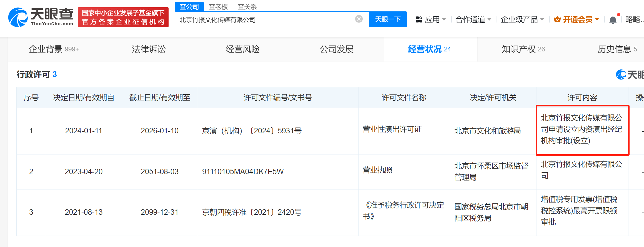This screenshot has width=644, height=247.
Task: Click the TianYanCha logo
Action: [x=41, y=17]
